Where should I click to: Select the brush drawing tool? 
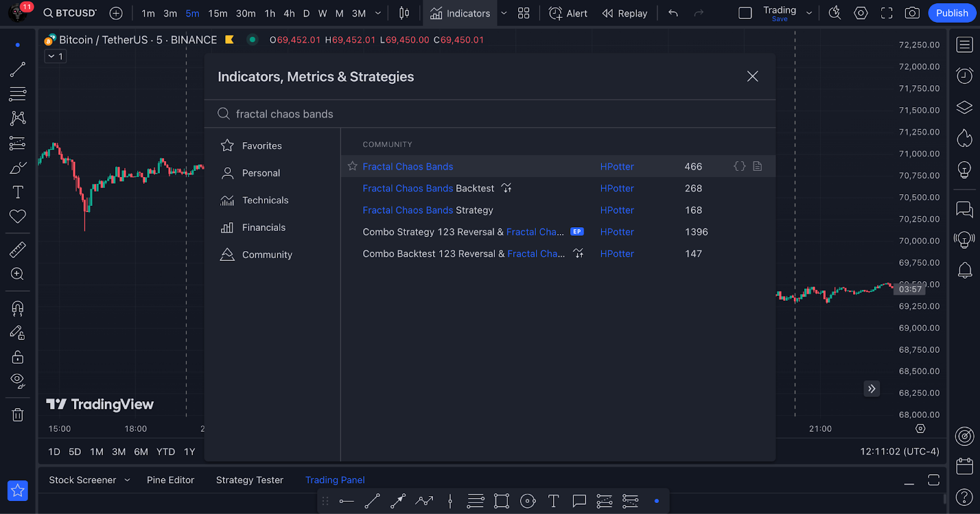(x=18, y=168)
